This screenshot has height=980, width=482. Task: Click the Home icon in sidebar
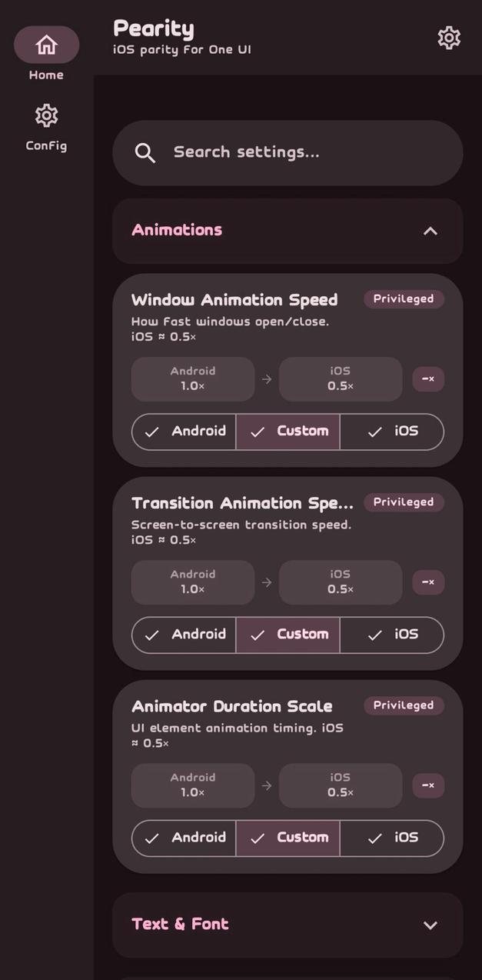coord(46,45)
